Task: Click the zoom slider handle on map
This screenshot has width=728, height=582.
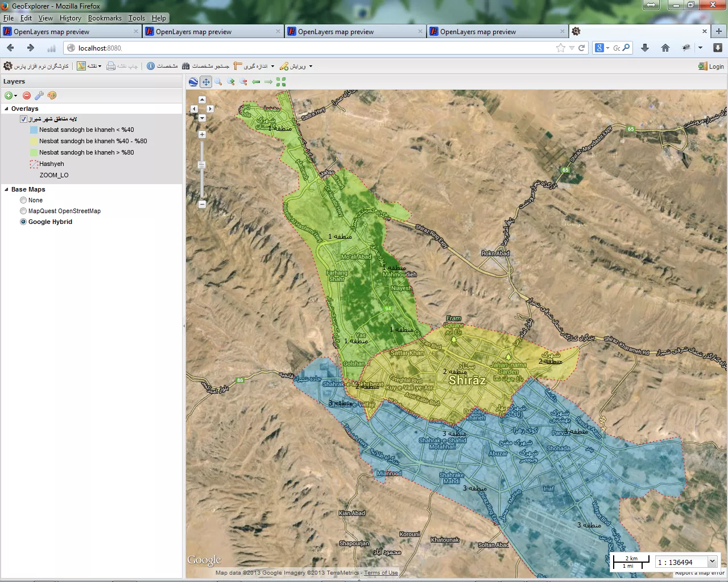Action: (x=202, y=165)
